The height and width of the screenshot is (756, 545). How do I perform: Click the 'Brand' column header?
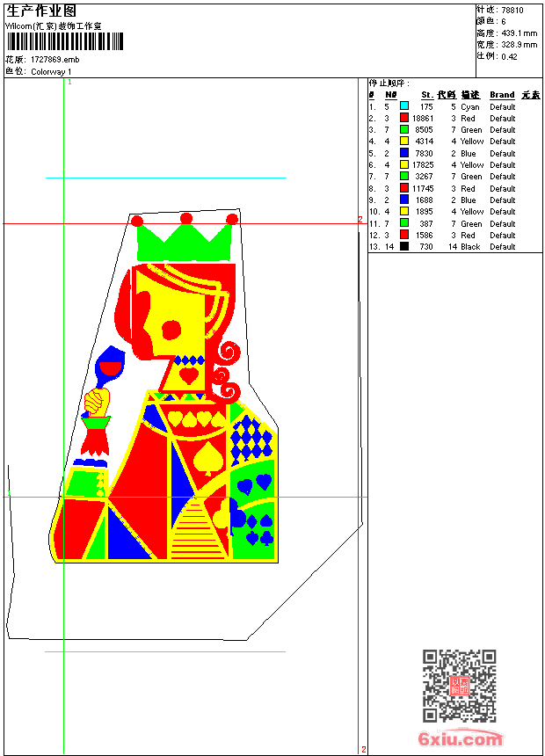coord(502,95)
